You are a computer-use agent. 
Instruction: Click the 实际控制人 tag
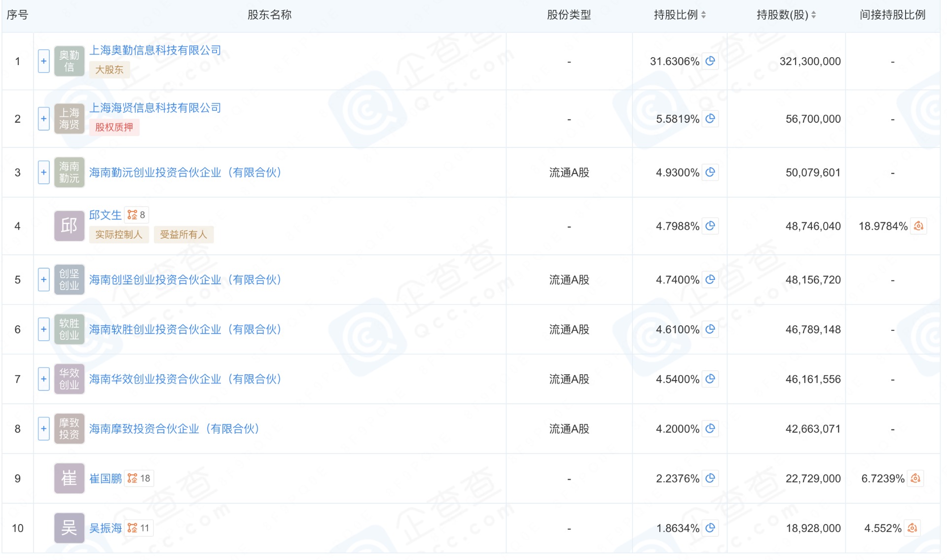point(119,235)
